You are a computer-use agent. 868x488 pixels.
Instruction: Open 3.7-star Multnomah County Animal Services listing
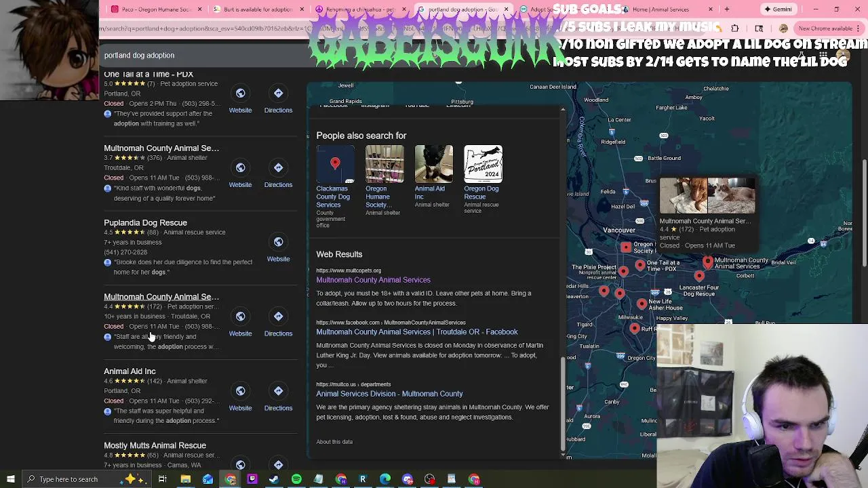161,148
